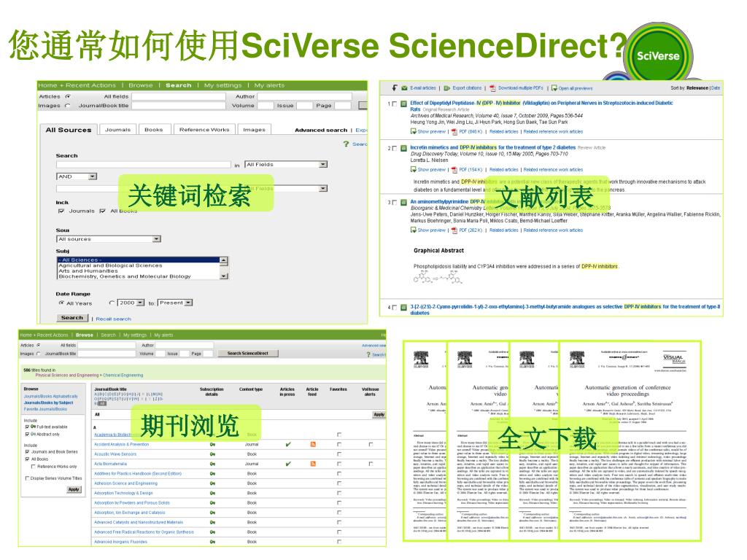Click the Recall search link
747x560 pixels.
coord(113,319)
